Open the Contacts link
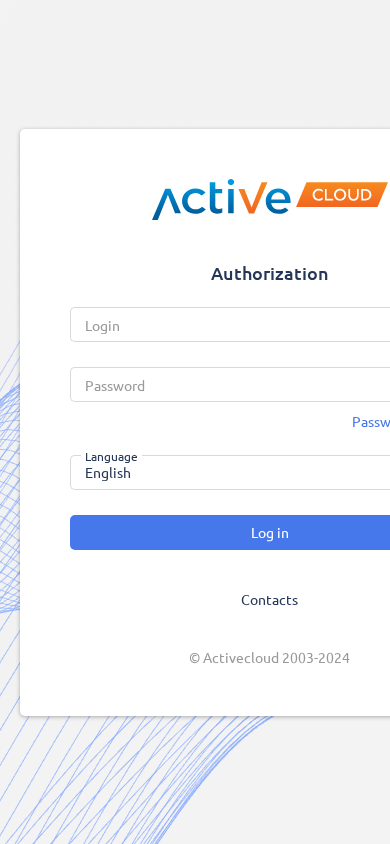 pos(270,600)
